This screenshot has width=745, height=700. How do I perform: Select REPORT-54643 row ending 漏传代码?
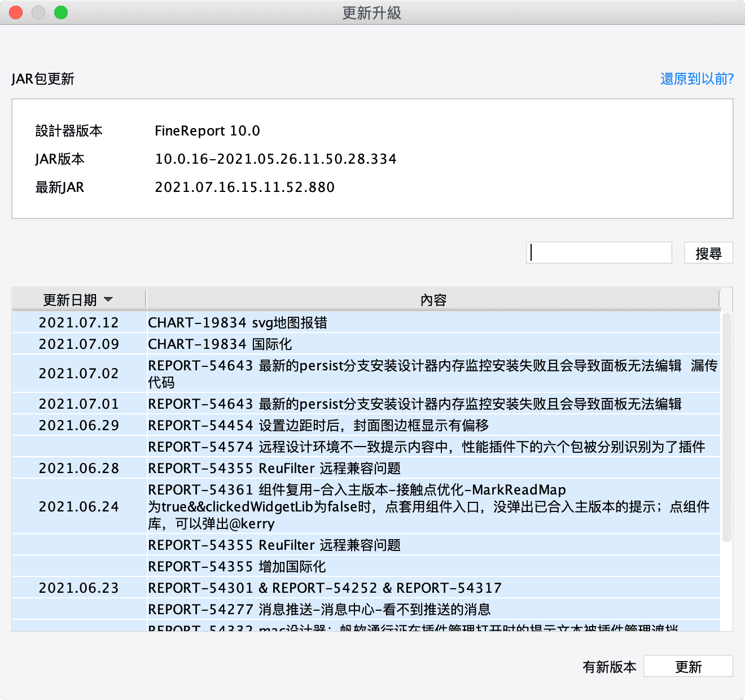pos(433,374)
